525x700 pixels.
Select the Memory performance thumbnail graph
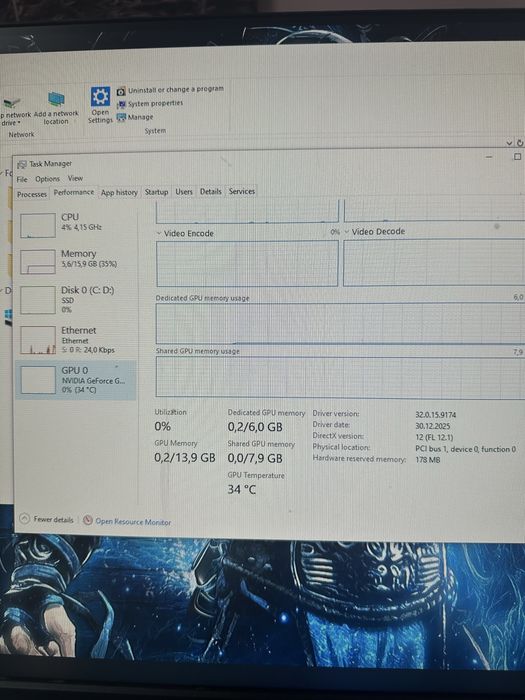38,262
